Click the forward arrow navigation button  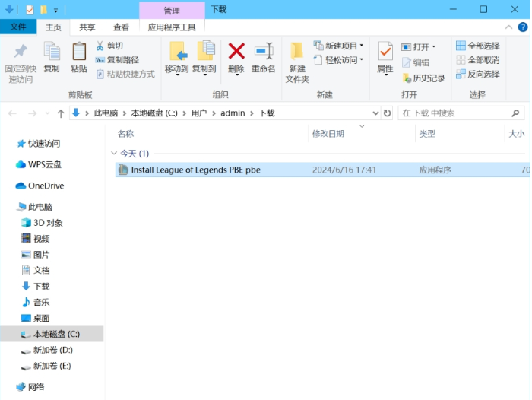click(32, 113)
